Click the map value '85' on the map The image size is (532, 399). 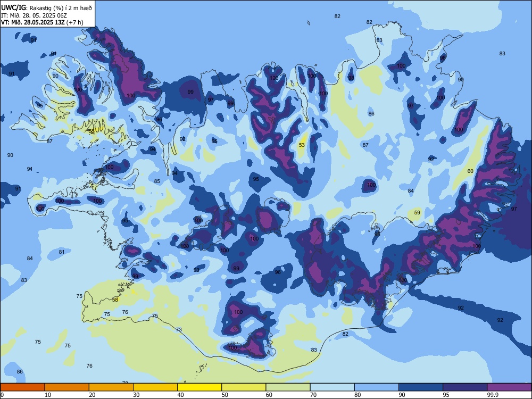pos(157,181)
